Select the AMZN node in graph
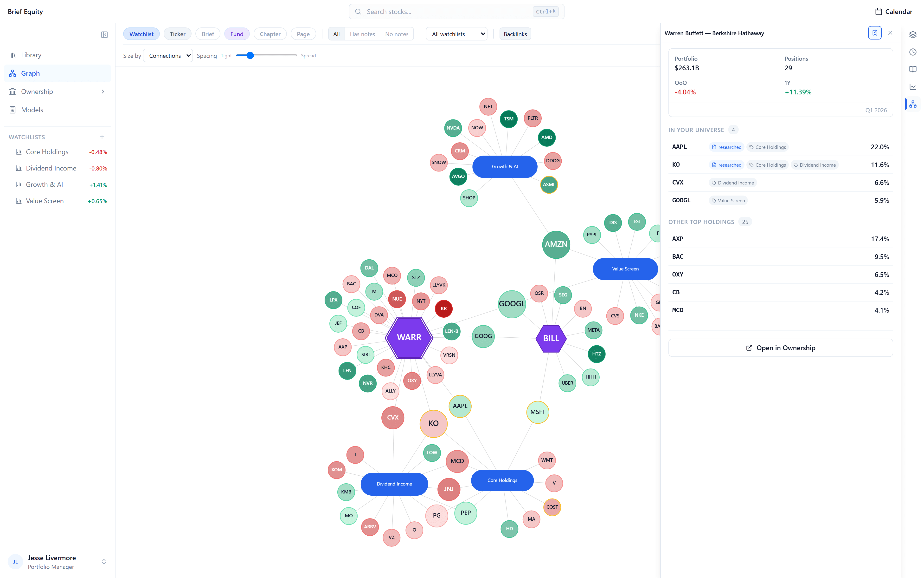924x578 pixels. (x=556, y=244)
